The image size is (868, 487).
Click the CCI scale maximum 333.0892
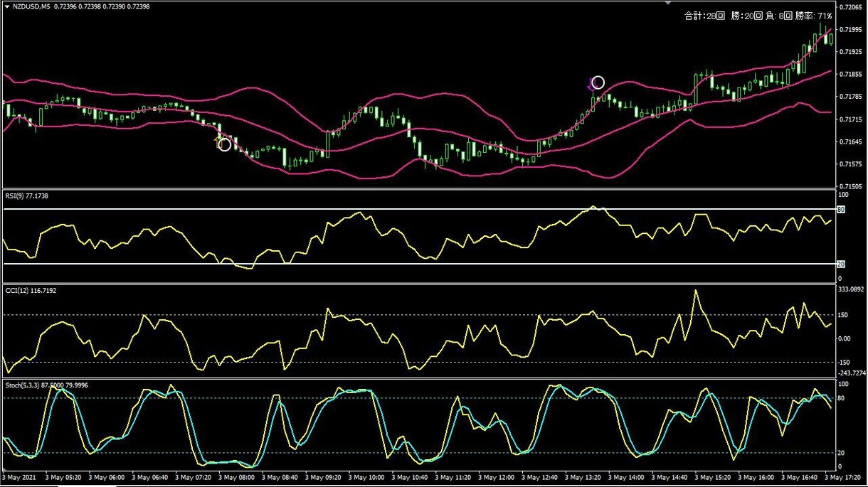pos(851,289)
